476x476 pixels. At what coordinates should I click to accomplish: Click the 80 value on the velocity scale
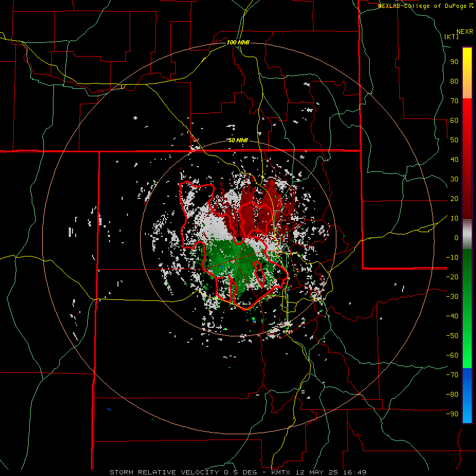coord(454,81)
